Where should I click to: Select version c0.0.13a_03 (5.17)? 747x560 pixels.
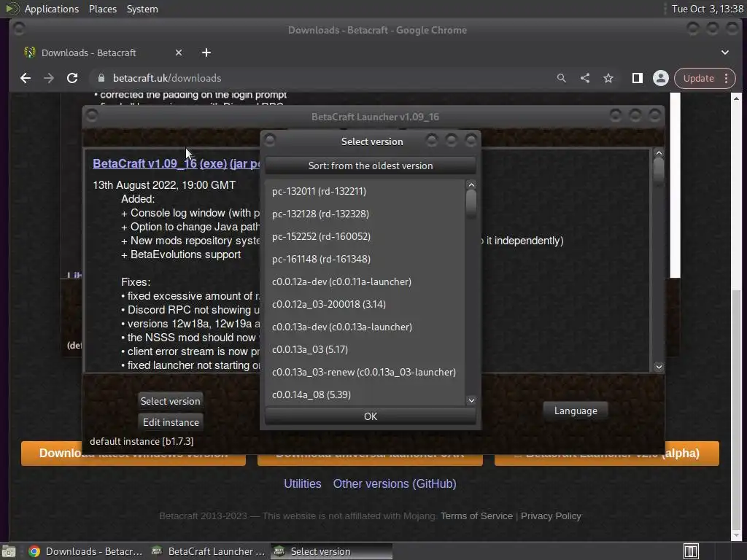click(x=364, y=349)
